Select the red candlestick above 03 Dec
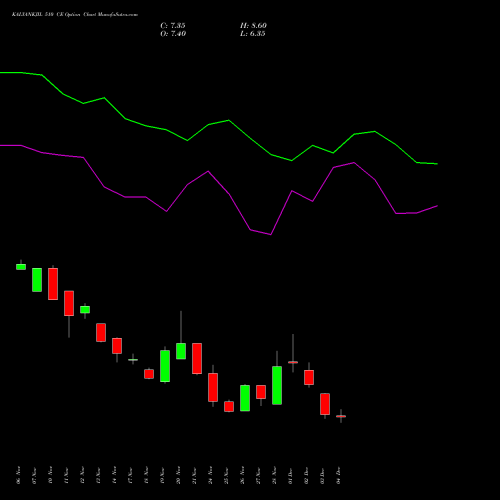The height and width of the screenshot is (500, 500). click(x=325, y=404)
